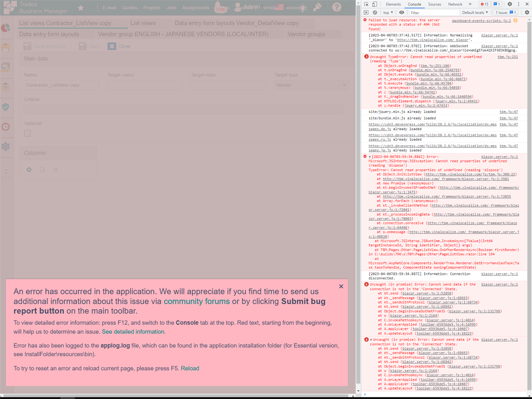Open the Quotes menu
532x399 pixels.
130,8
